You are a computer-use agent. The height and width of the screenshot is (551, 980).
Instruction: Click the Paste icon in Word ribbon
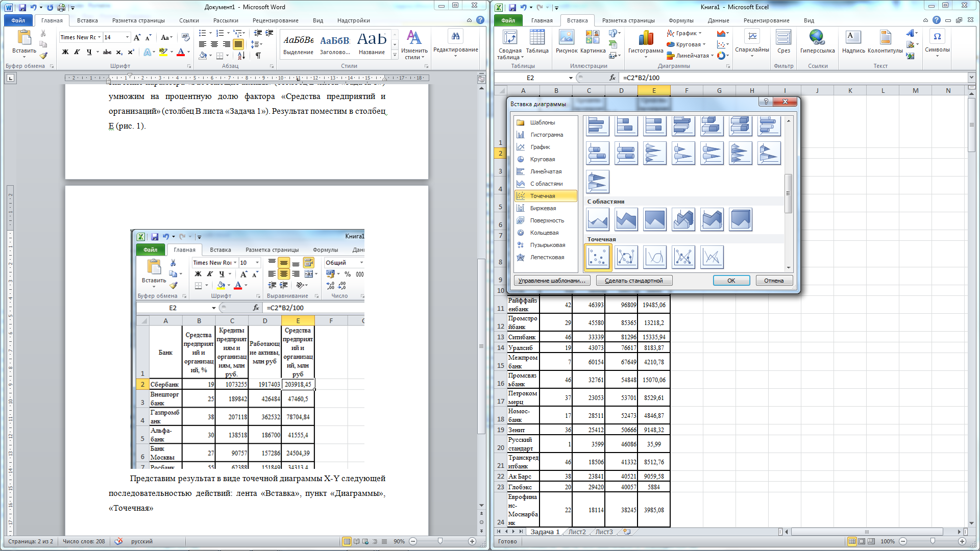click(x=24, y=37)
